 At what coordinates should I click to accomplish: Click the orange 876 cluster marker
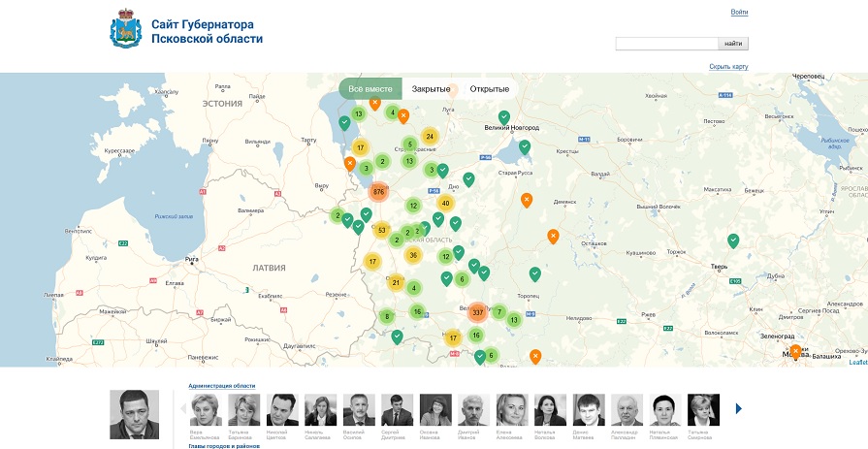pos(378,191)
